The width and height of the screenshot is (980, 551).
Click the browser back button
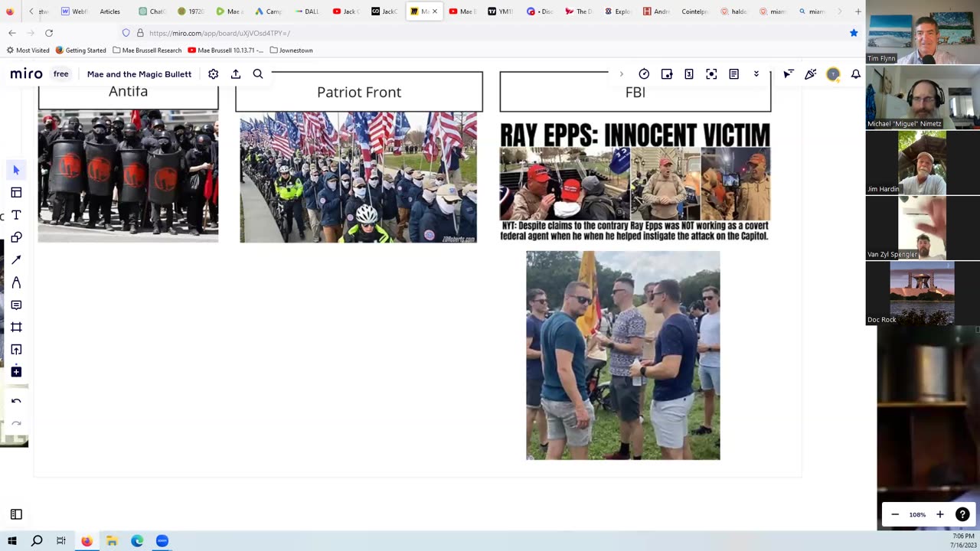pyautogui.click(x=12, y=33)
